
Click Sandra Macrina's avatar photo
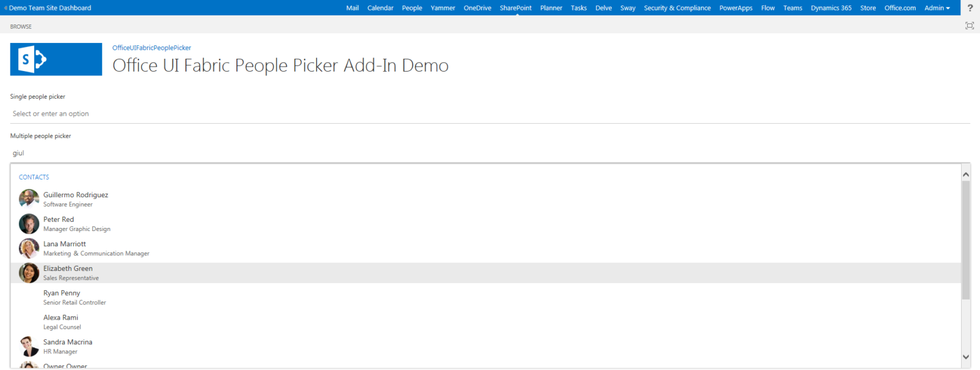coord(29,346)
